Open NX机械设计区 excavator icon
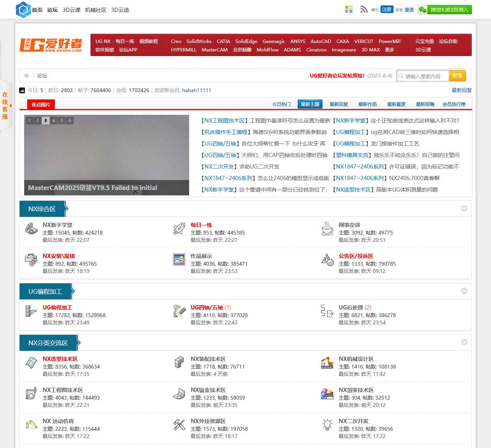This screenshot has height=448, width=491. pyautogui.click(x=327, y=363)
